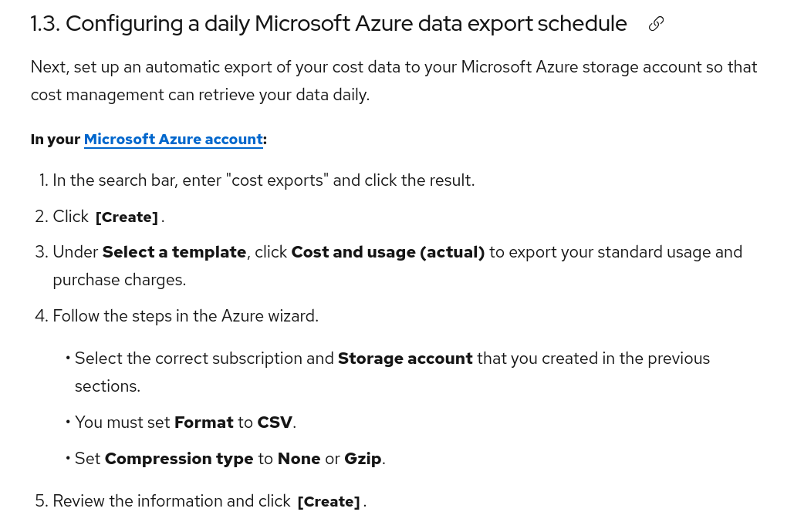Click 'Review the information and click' text
The image size is (794, 532).
click(171, 501)
